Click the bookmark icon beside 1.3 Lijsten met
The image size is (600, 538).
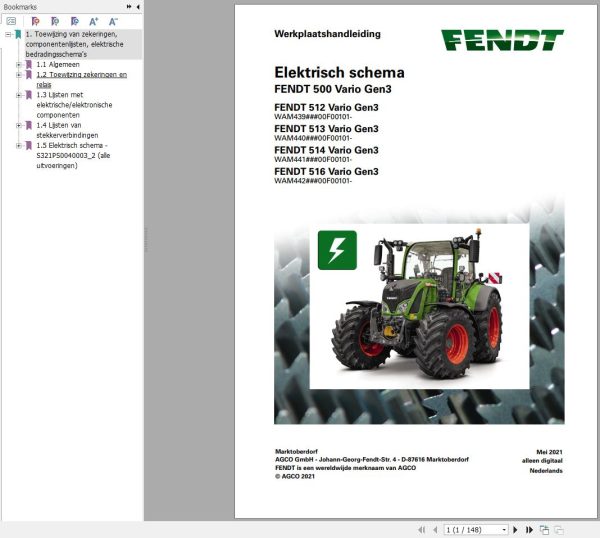(29, 95)
